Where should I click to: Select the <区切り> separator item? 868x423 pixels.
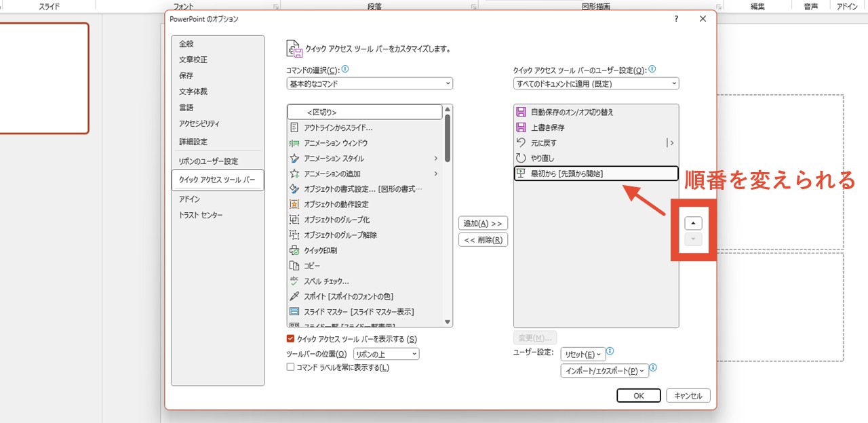(x=365, y=112)
